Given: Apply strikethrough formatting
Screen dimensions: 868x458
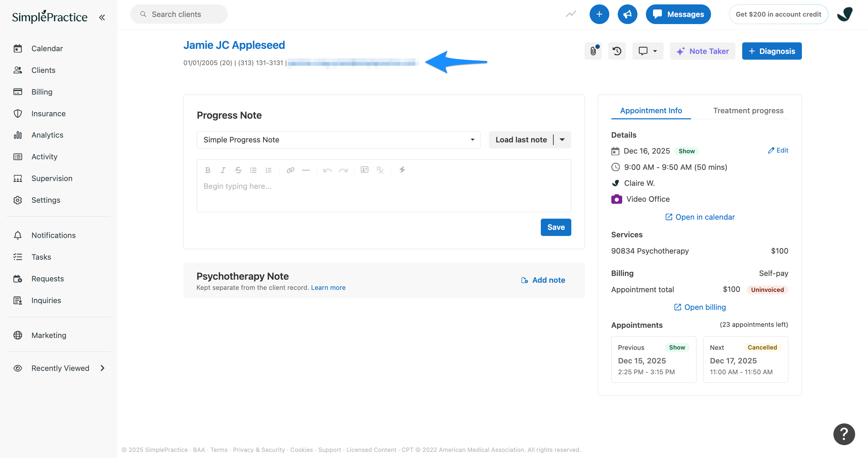Looking at the screenshot, I should pyautogui.click(x=238, y=170).
